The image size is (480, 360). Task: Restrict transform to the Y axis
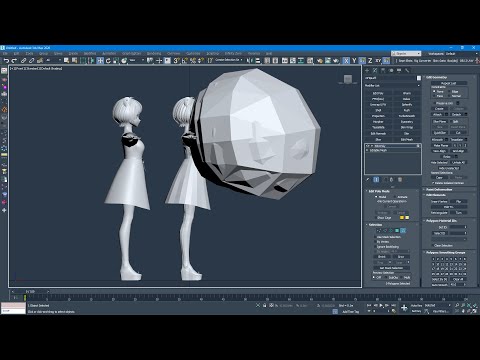pyautogui.click(x=354, y=60)
